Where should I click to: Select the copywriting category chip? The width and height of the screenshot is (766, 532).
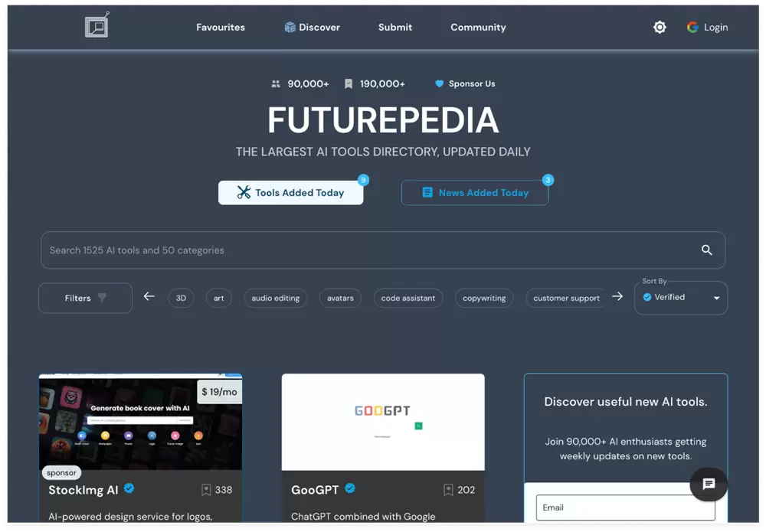coord(483,298)
